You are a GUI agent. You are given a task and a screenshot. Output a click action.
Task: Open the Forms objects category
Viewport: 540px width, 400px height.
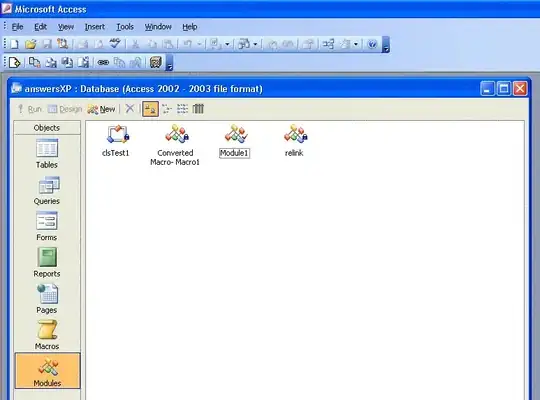(x=47, y=226)
